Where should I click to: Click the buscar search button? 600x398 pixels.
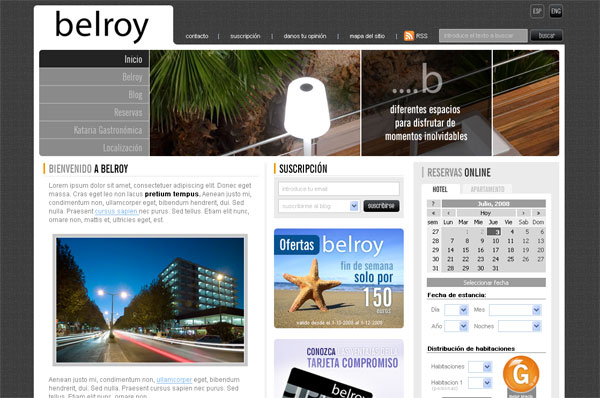click(x=546, y=36)
